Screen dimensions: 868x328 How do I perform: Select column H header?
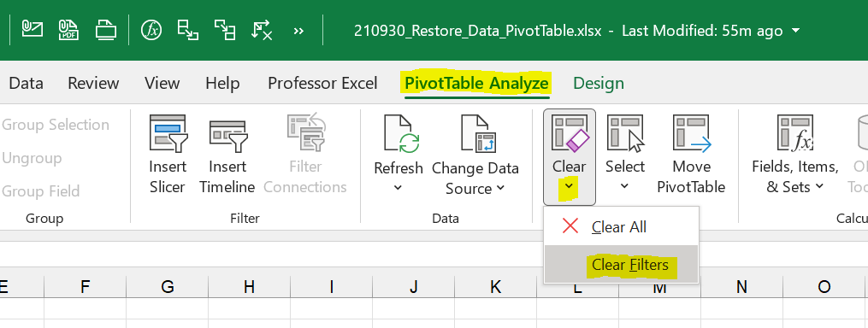tap(249, 286)
